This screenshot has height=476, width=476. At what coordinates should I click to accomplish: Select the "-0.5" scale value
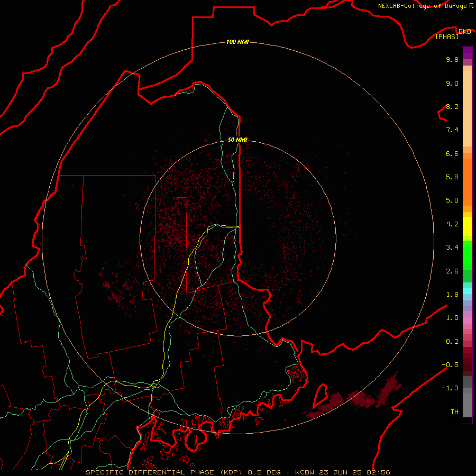[450, 364]
